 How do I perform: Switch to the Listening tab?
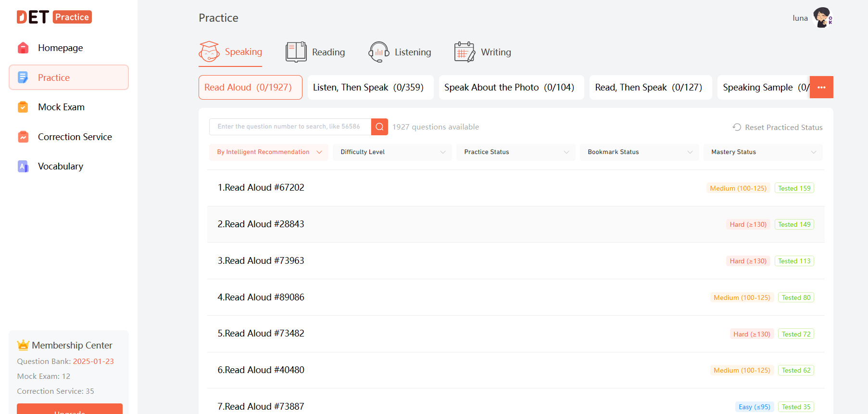click(400, 52)
